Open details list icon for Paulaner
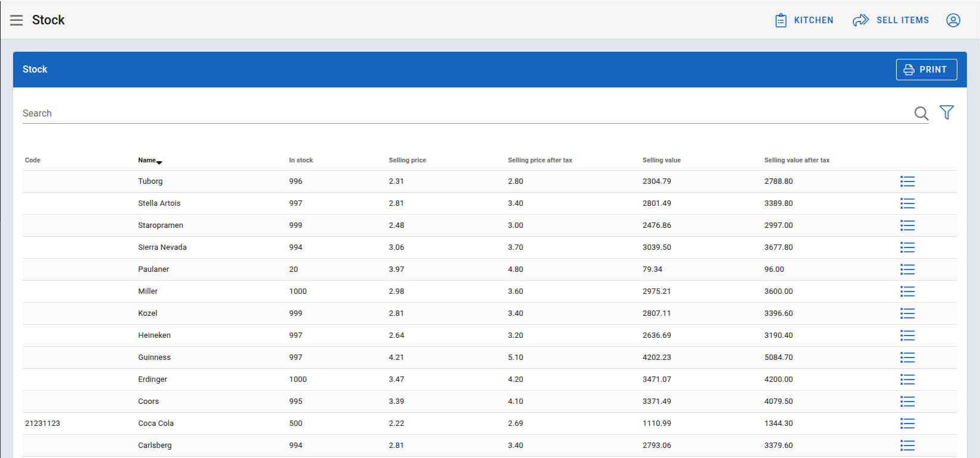The image size is (980, 458). tap(907, 269)
